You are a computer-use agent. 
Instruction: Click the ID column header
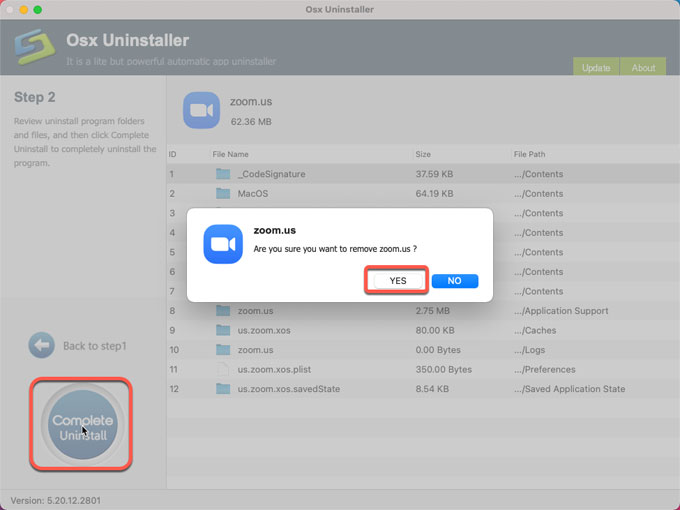click(172, 154)
